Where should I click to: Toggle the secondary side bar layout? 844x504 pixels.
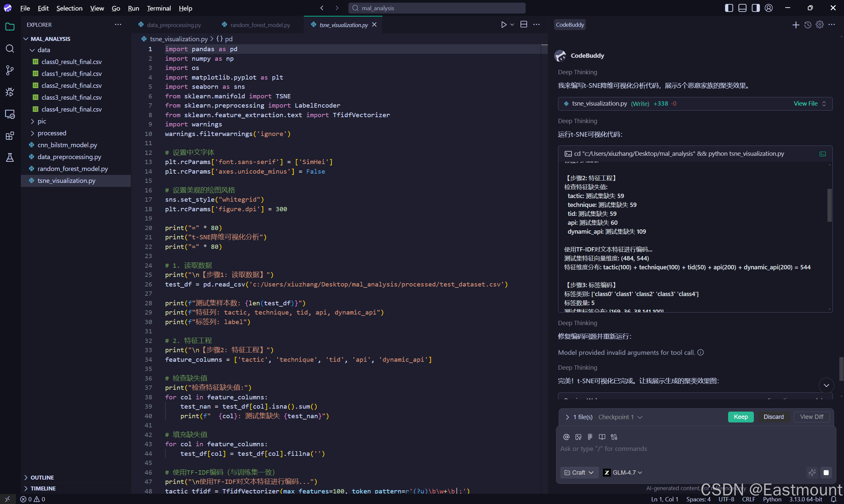[755, 8]
